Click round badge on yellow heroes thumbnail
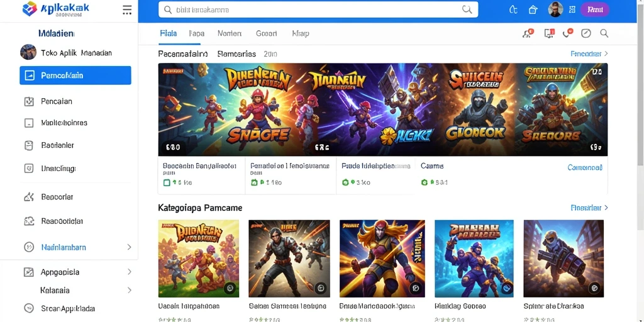Viewport: 644px width, 322px height. tap(230, 288)
